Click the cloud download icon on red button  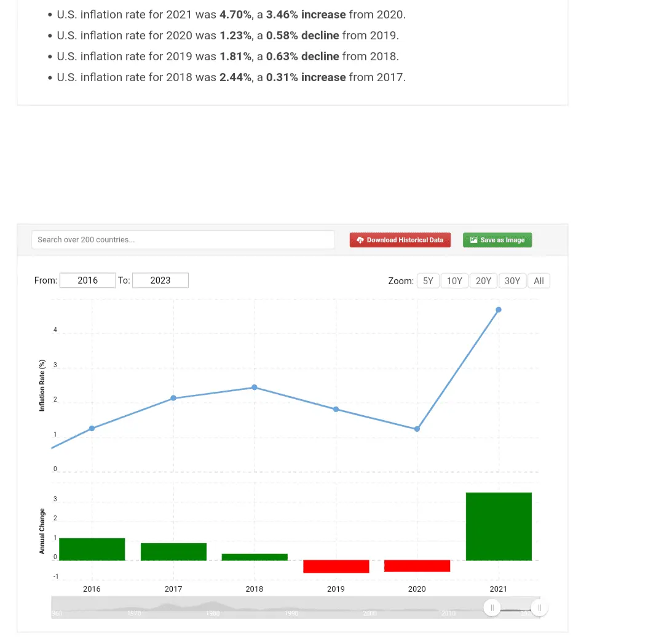pos(360,240)
